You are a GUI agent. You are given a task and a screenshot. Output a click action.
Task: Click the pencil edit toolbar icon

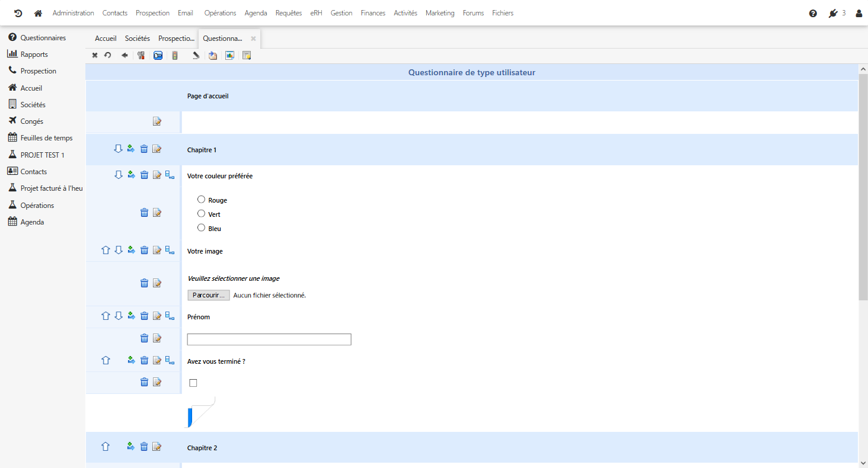(x=196, y=55)
